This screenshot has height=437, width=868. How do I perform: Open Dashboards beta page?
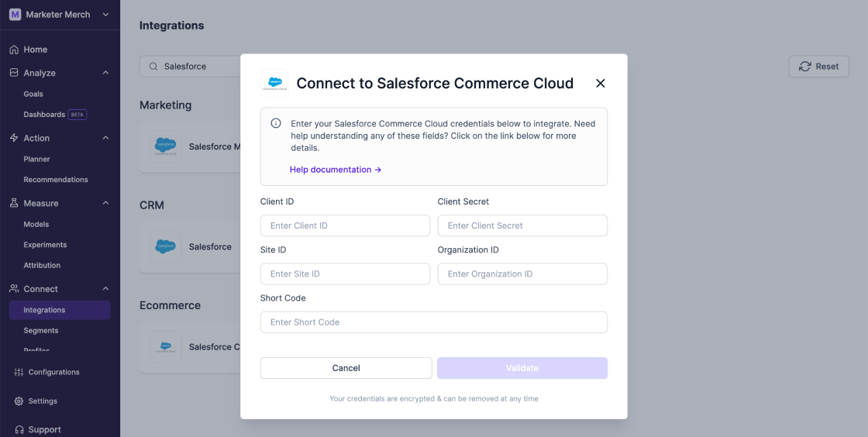[x=44, y=115]
